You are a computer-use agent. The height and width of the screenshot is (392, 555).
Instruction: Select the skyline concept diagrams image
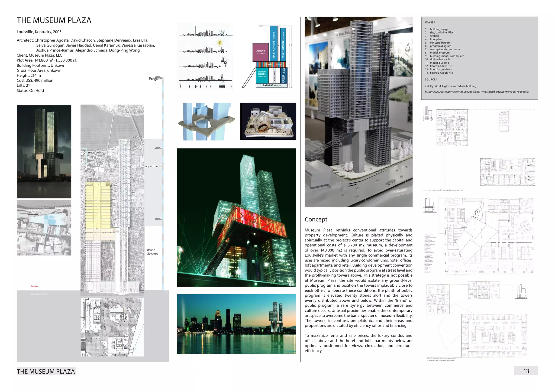pos(205,56)
